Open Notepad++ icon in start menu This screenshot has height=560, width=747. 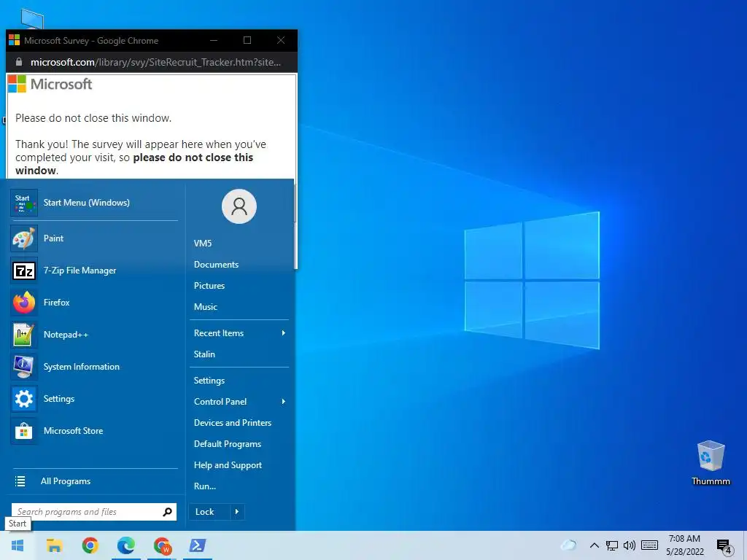pyautogui.click(x=24, y=335)
